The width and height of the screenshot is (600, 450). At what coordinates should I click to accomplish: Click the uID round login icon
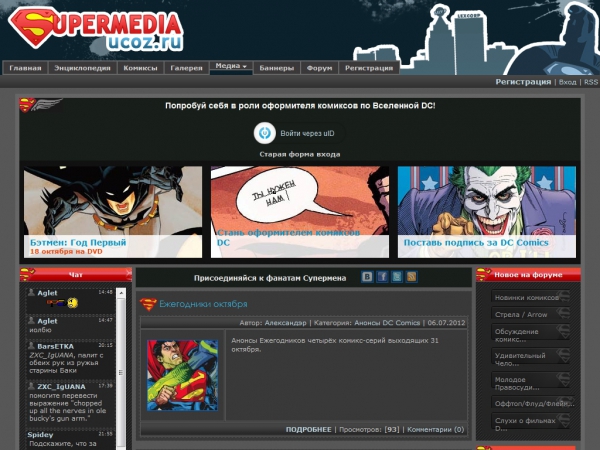coord(265,133)
